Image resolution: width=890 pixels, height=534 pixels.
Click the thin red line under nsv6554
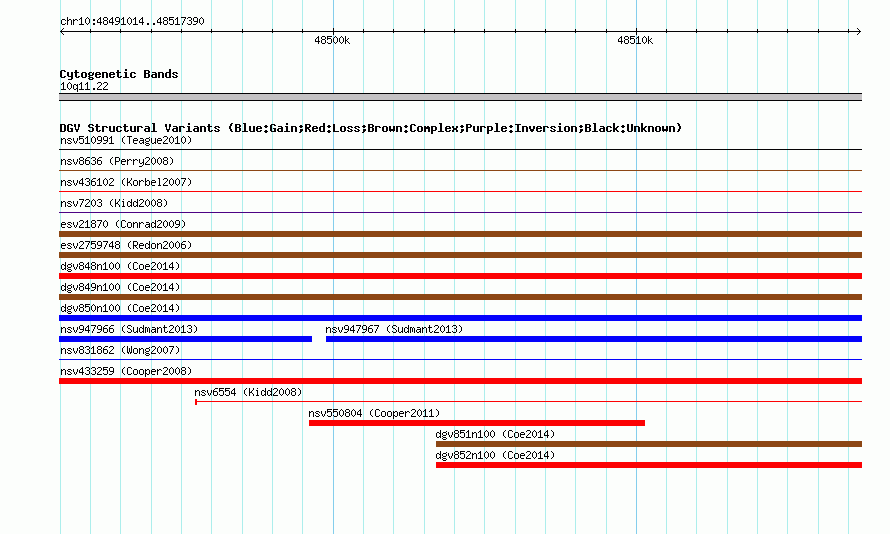[x=528, y=402]
